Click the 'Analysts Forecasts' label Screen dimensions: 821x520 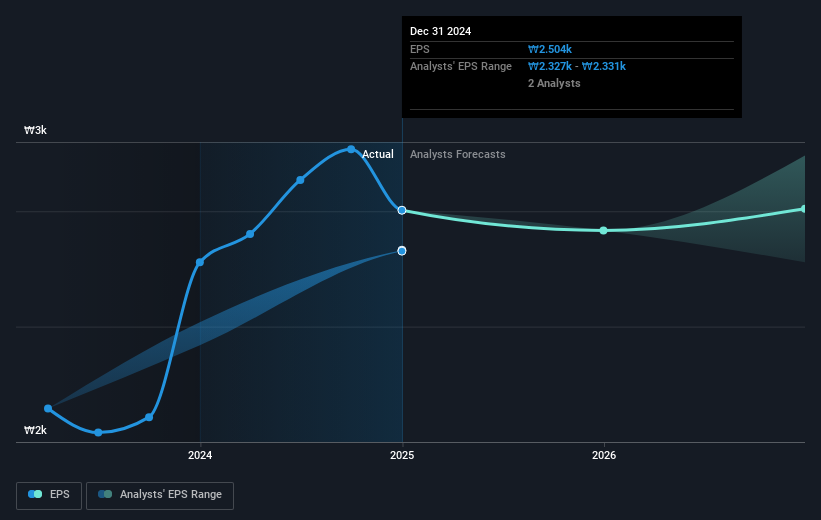click(458, 154)
